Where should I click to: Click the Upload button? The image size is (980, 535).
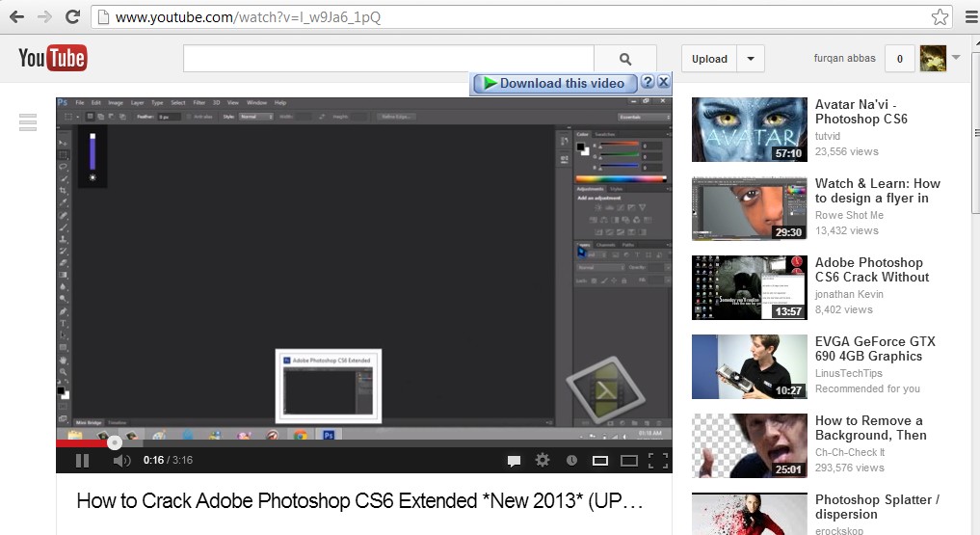[709, 59]
